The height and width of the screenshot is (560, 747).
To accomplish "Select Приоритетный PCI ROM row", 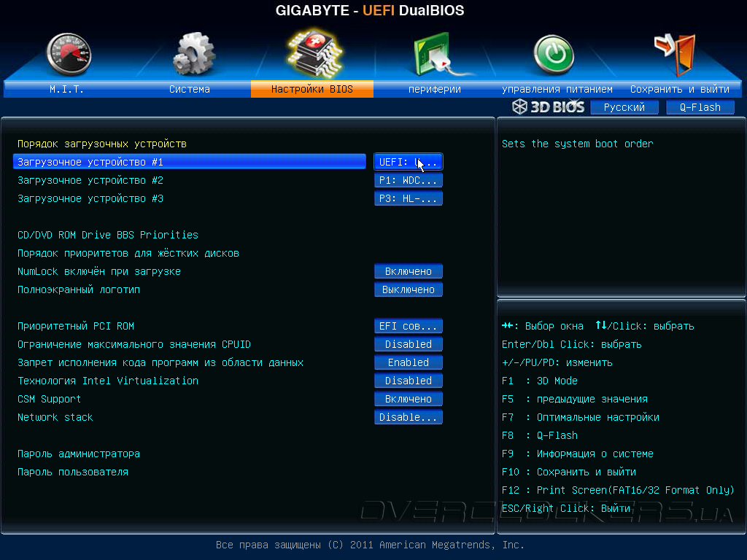I will 76,326.
